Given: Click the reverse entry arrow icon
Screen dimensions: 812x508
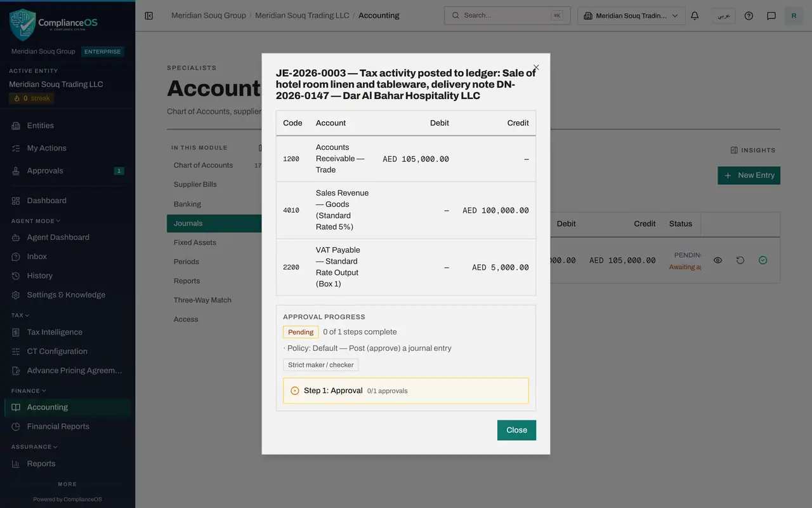Looking at the screenshot, I should click(x=740, y=260).
